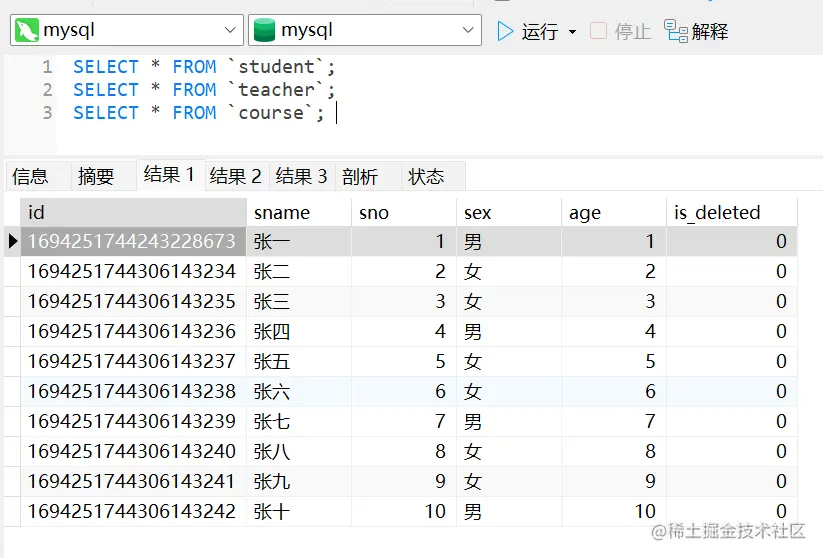Select id cell 1694251744306143240

(x=133, y=451)
